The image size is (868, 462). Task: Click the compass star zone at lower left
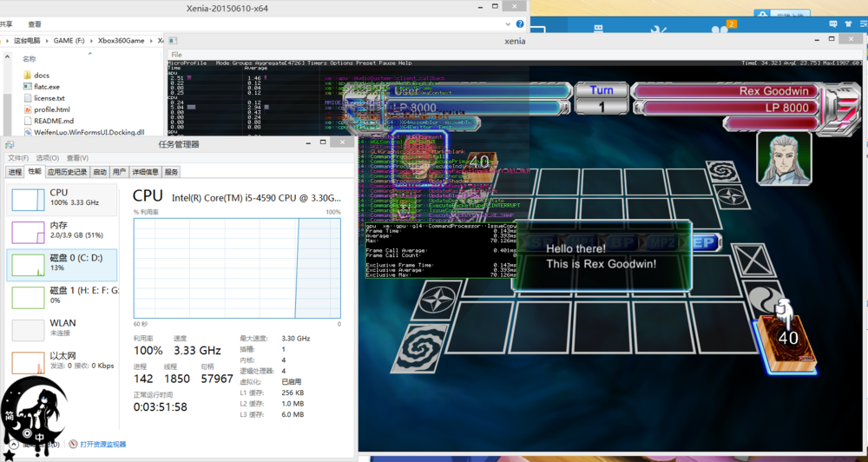coord(437,300)
